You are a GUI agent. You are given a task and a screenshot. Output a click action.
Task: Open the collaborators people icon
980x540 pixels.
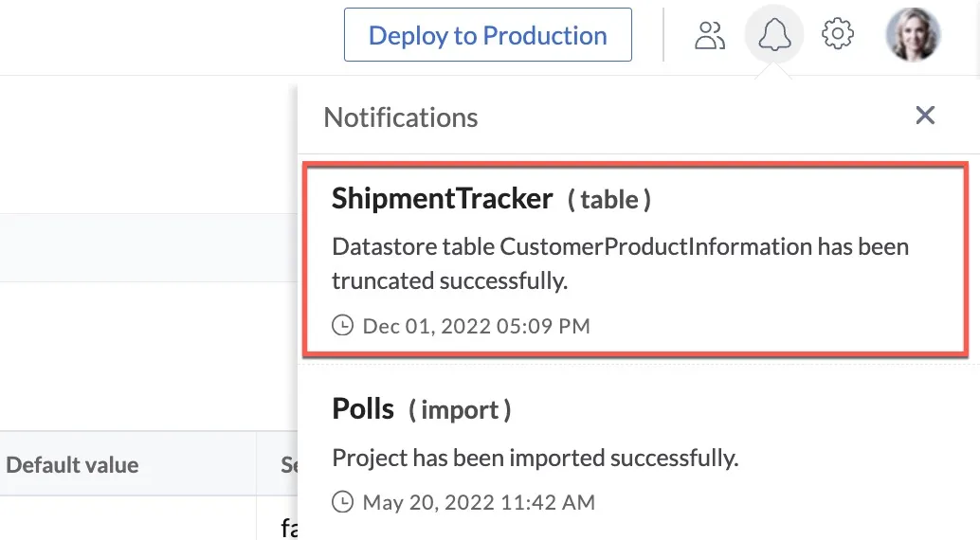709,35
